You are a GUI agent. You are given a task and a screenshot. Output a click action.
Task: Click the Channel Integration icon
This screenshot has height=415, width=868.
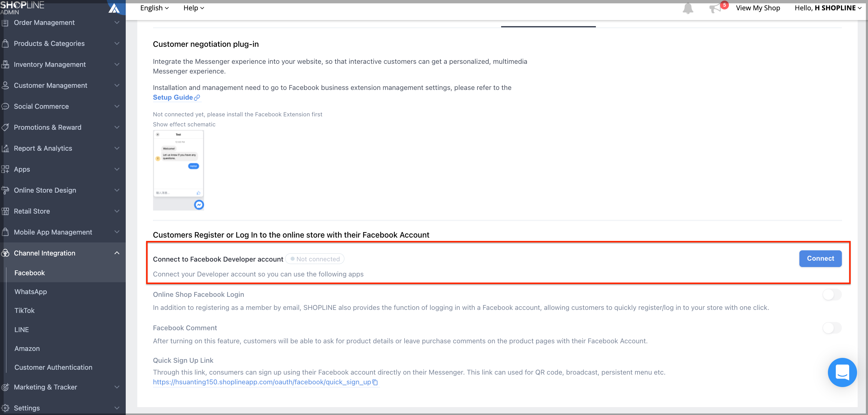[5, 253]
